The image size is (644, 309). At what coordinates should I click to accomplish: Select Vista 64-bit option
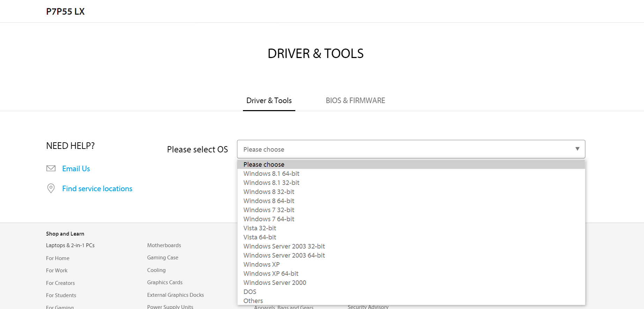(411, 237)
